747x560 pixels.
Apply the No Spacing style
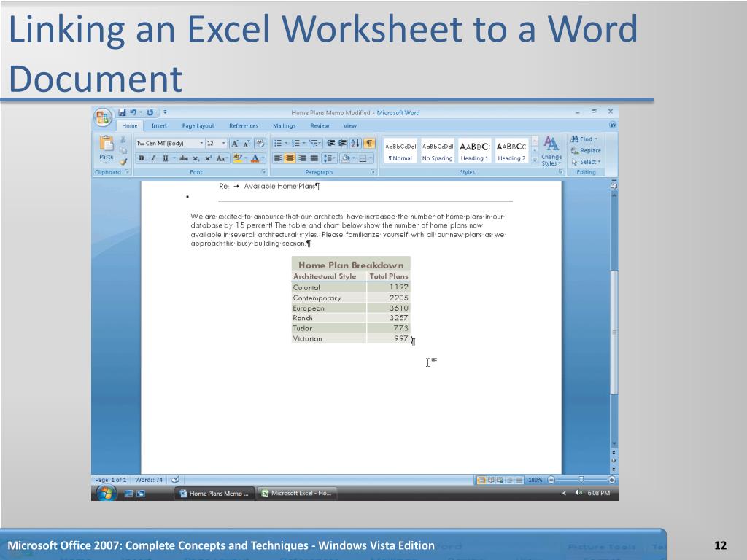[438, 151]
